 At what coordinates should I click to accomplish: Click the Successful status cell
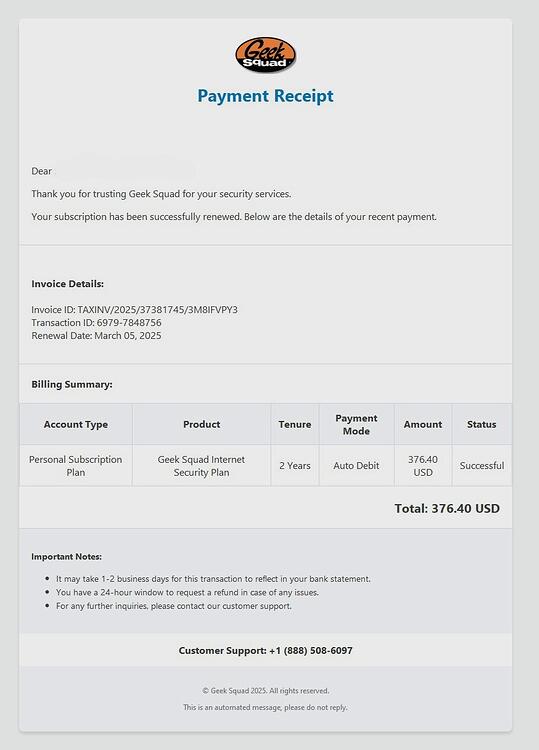[482, 465]
